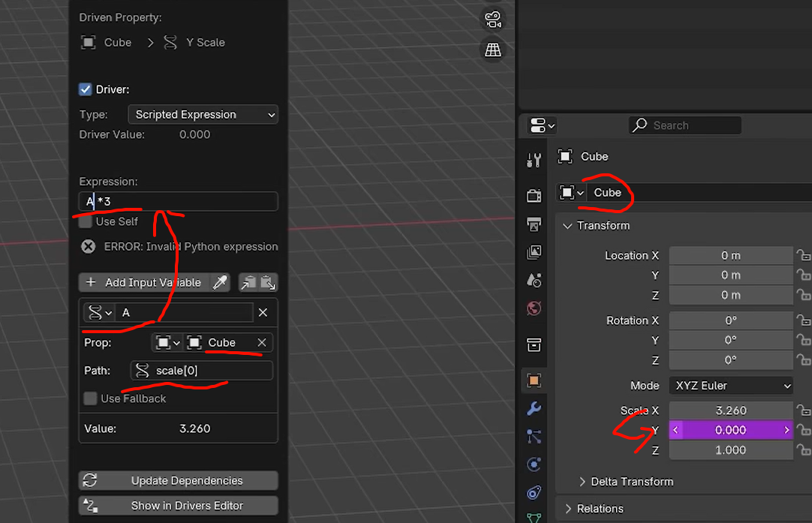Toggle lock for Location X
Image resolution: width=812 pixels, height=523 pixels.
click(x=803, y=255)
